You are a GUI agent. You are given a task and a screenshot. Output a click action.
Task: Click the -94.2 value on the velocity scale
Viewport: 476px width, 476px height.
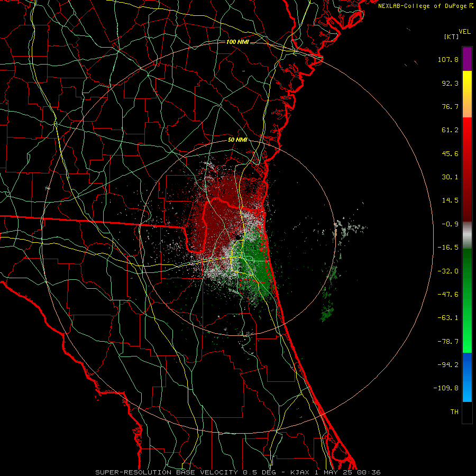pos(448,365)
